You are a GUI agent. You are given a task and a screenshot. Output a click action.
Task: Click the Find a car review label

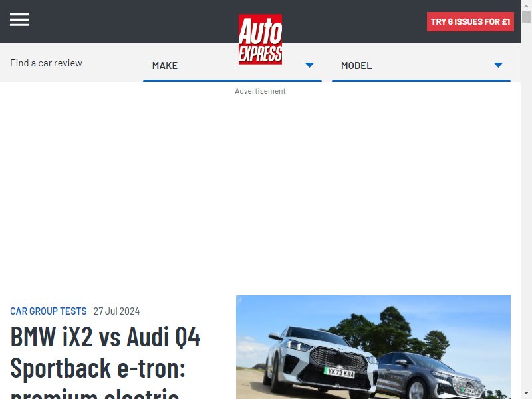[x=46, y=63]
